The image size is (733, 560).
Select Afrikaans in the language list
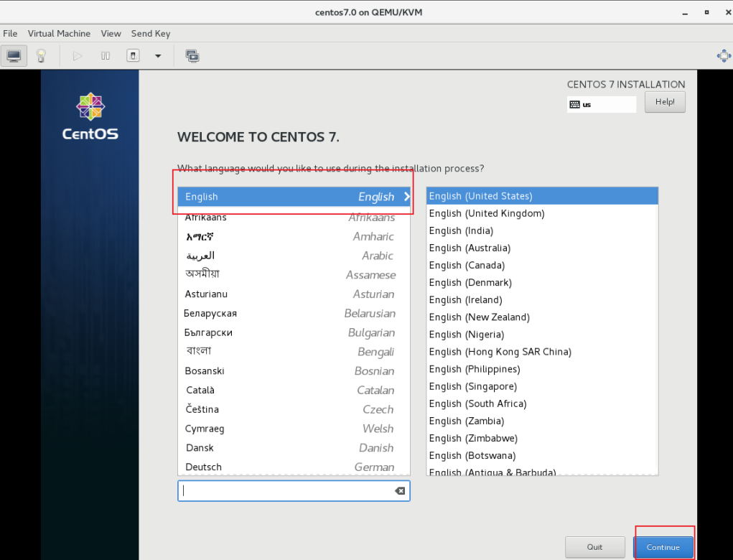(x=294, y=218)
